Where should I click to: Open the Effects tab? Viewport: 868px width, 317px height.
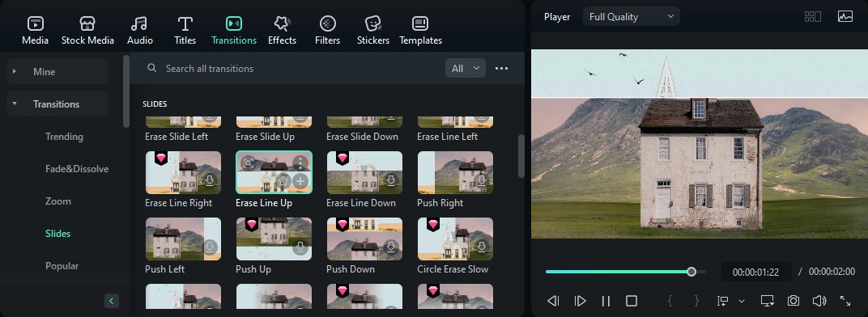282,31
